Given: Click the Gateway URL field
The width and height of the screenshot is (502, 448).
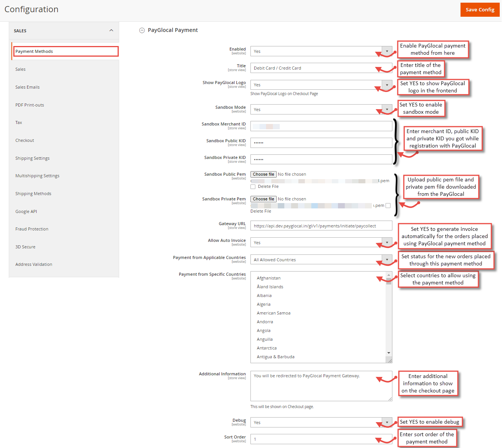Looking at the screenshot, I should [x=321, y=226].
